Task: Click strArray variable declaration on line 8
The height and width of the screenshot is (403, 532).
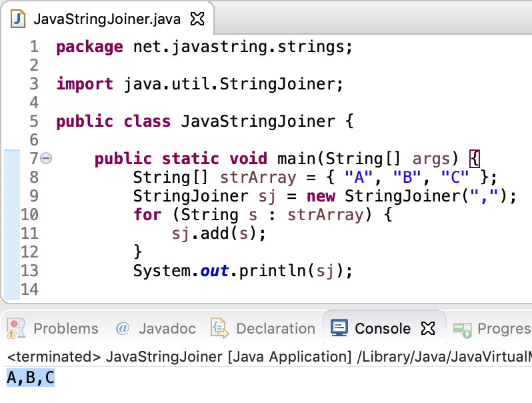Action: click(x=258, y=177)
